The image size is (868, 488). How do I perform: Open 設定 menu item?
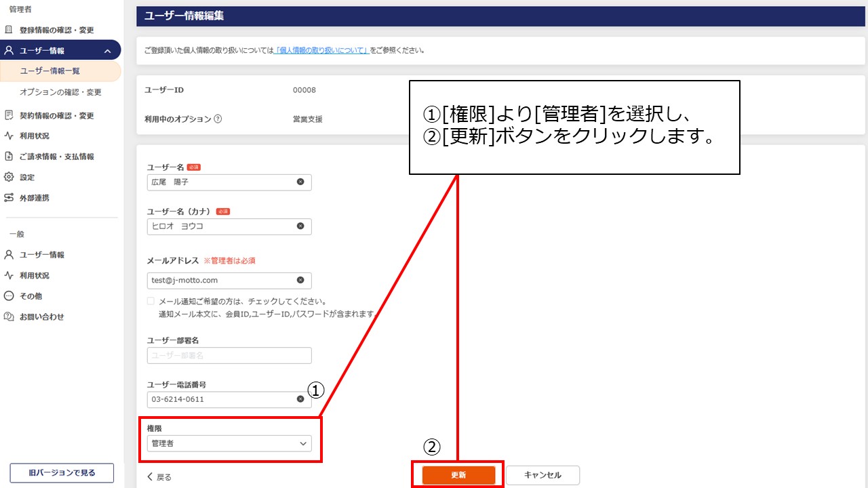coord(27,178)
